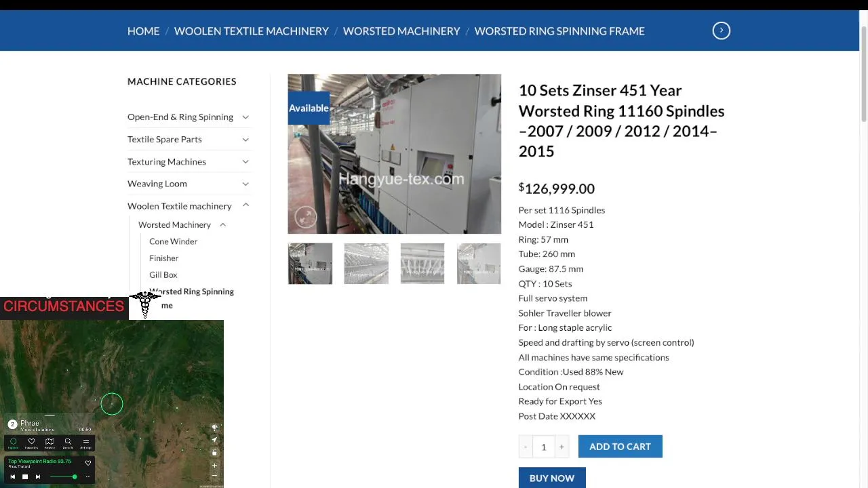Click product title 10 Sets Zinser 451
Screen dimensions: 868x488
[621, 121]
